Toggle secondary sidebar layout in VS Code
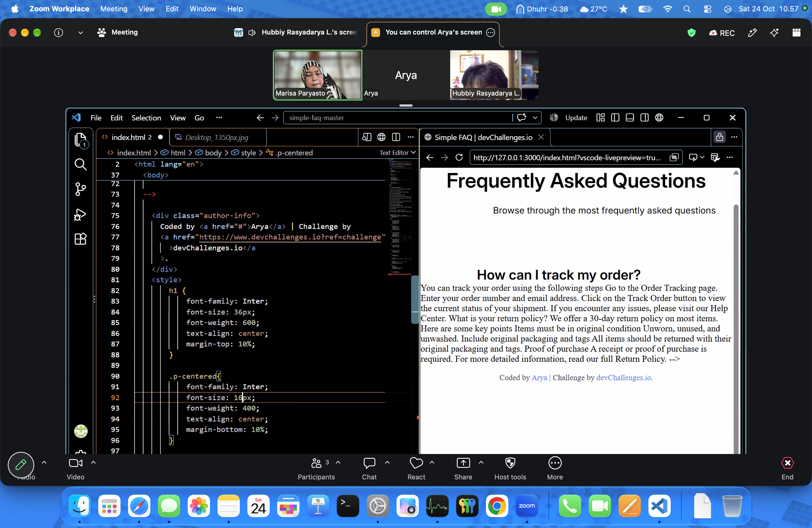The width and height of the screenshot is (812, 528). pyautogui.click(x=644, y=118)
